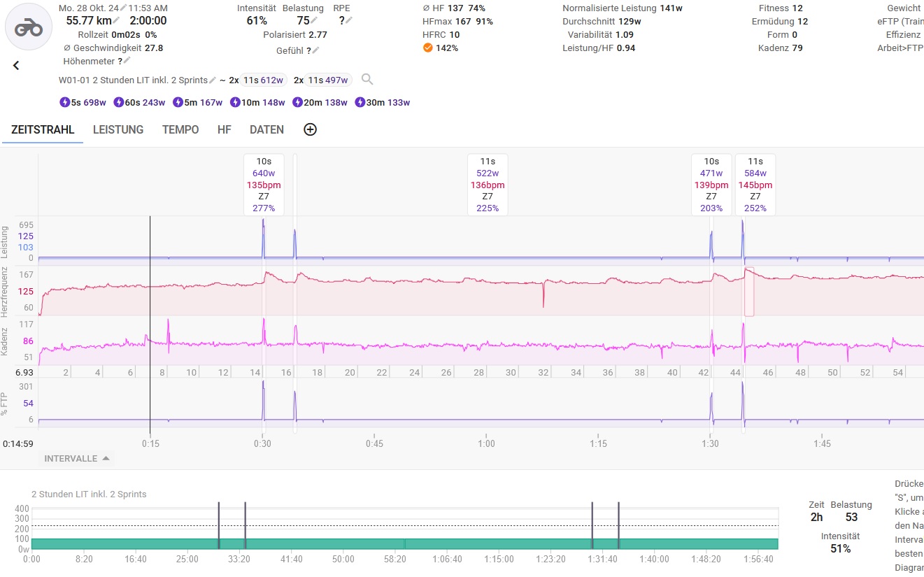Open the ZEITSTRAHL tab

[43, 129]
